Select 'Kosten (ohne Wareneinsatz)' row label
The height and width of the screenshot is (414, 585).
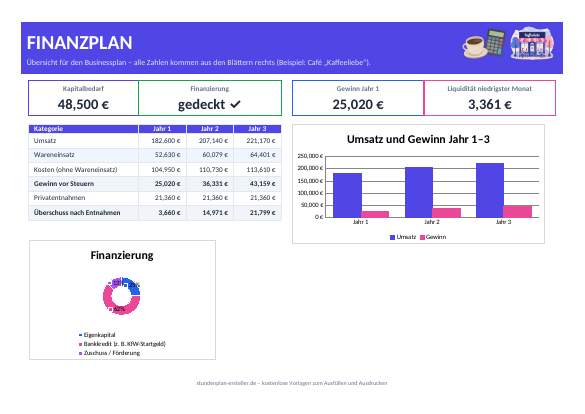click(x=75, y=170)
